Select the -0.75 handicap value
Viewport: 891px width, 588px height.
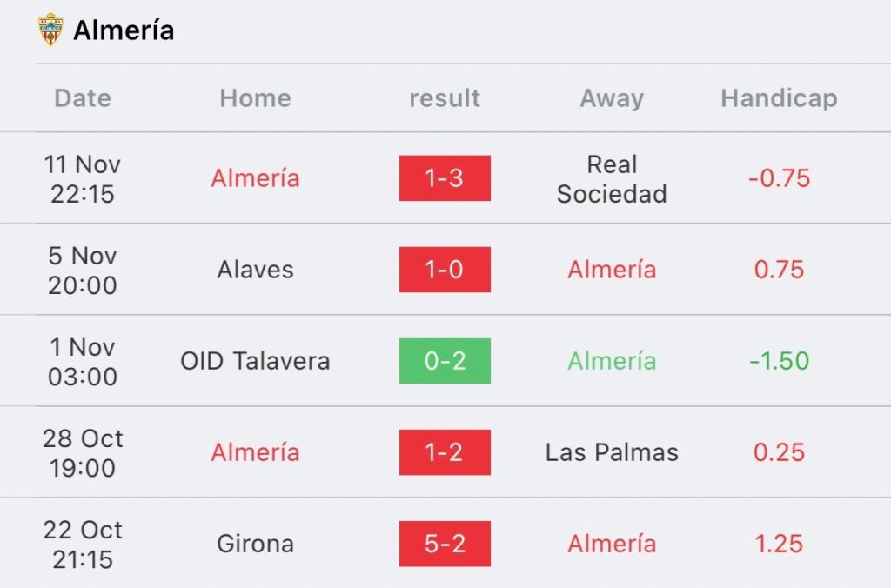tap(779, 177)
